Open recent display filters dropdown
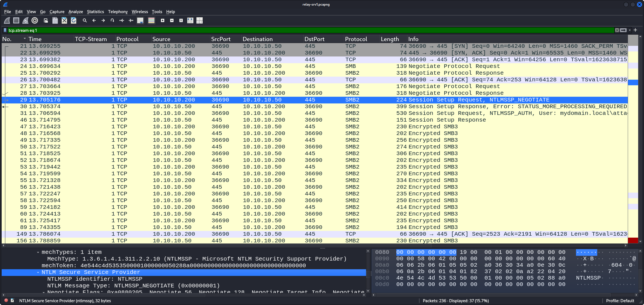This screenshot has height=305, width=644. point(630,30)
